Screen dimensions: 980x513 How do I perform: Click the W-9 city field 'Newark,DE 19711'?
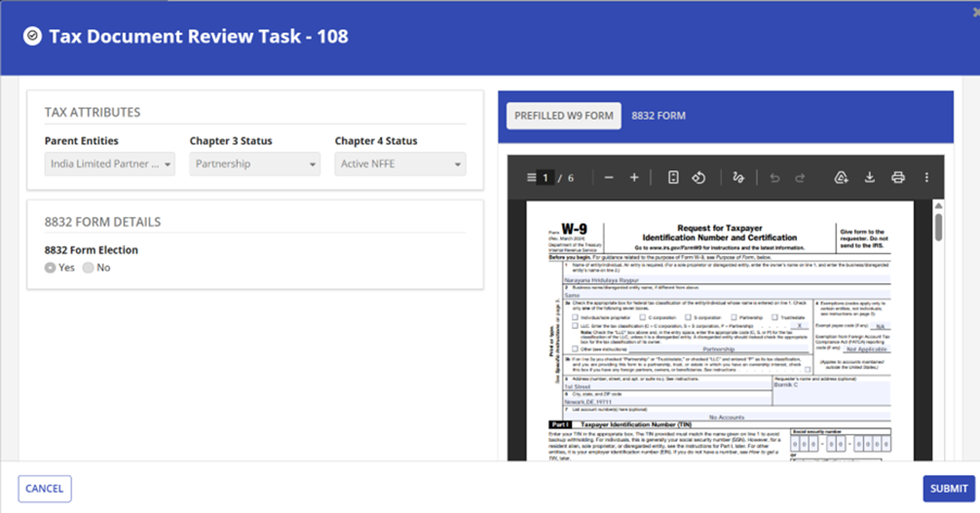(668, 402)
